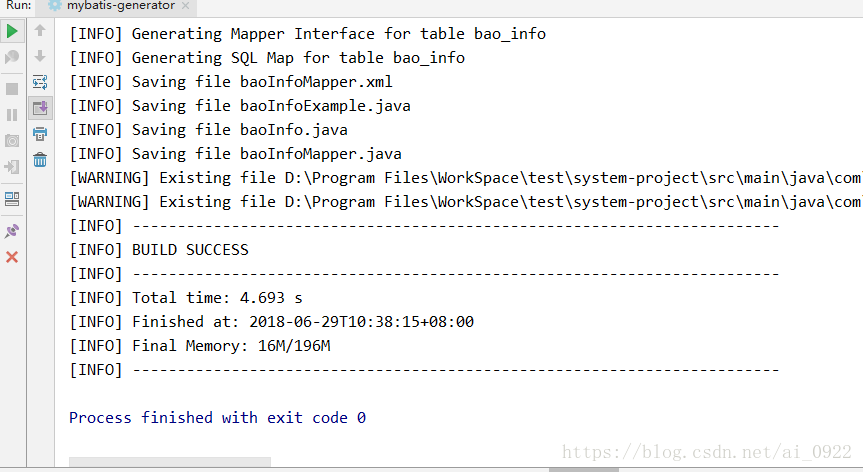Toggle scroll to end of output
This screenshot has width=863, height=472.
click(x=40, y=108)
